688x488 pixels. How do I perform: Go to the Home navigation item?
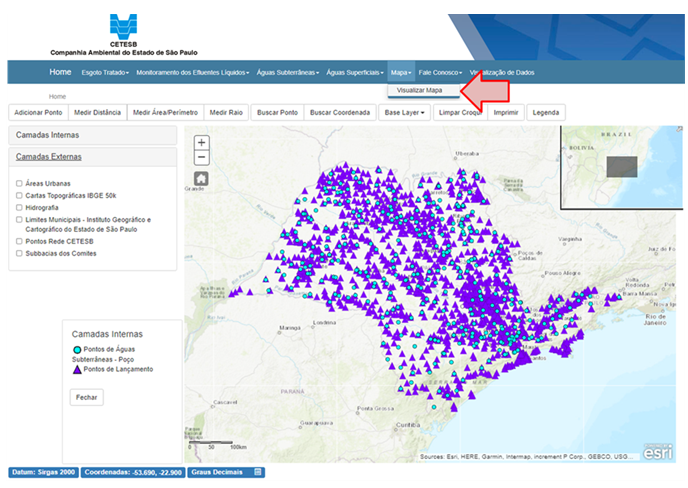[x=61, y=72]
